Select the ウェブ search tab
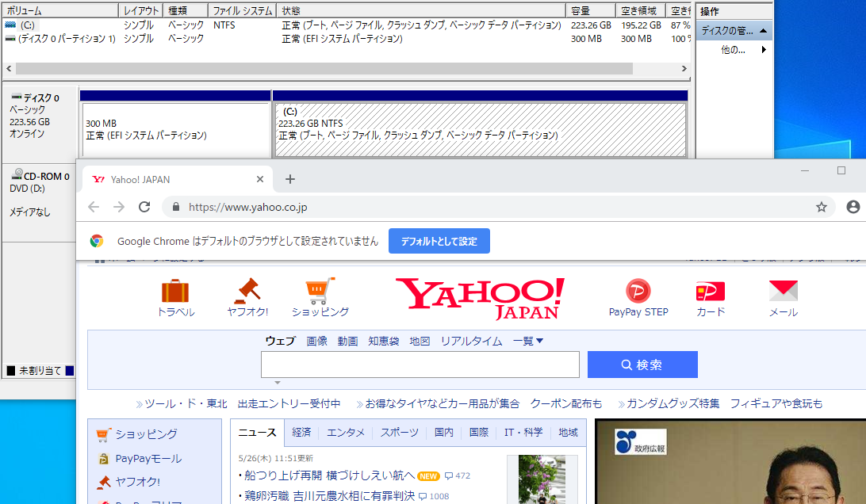Screen dimensions: 866x504 281,342
